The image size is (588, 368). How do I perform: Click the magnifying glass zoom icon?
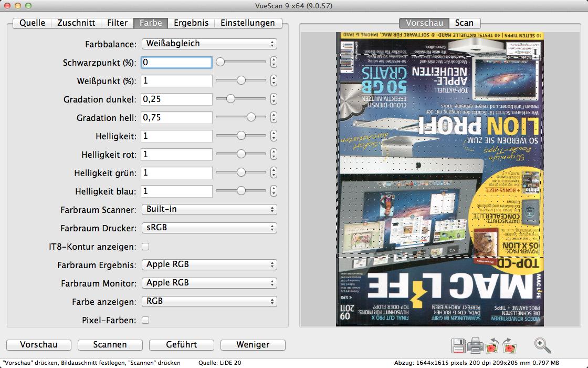(543, 345)
